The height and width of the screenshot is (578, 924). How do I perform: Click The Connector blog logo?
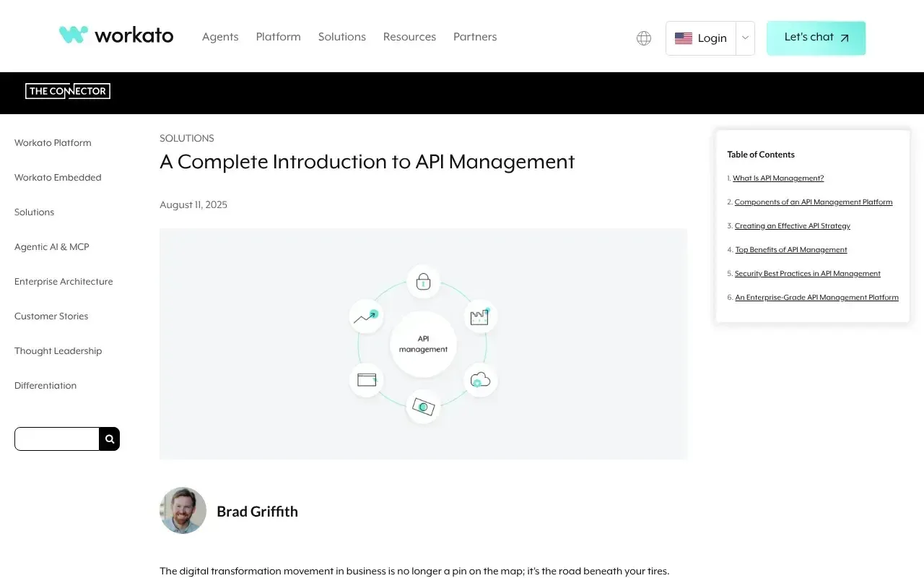tap(68, 92)
